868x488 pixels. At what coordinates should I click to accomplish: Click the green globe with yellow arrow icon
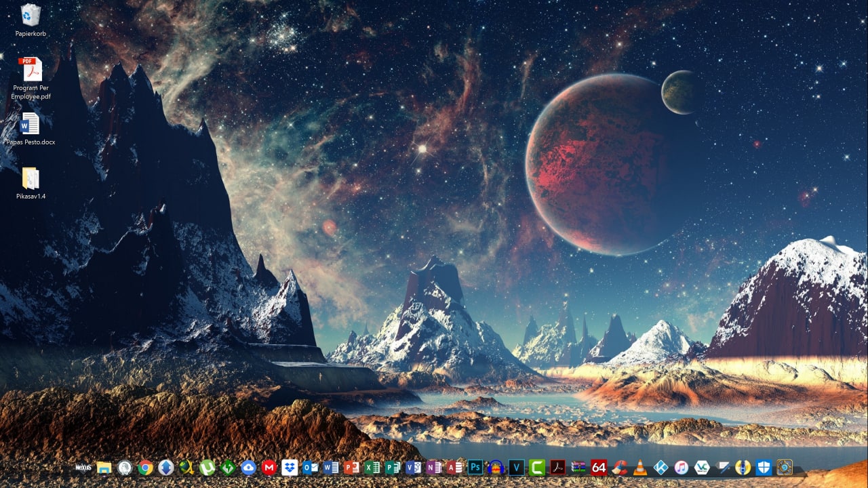186,468
